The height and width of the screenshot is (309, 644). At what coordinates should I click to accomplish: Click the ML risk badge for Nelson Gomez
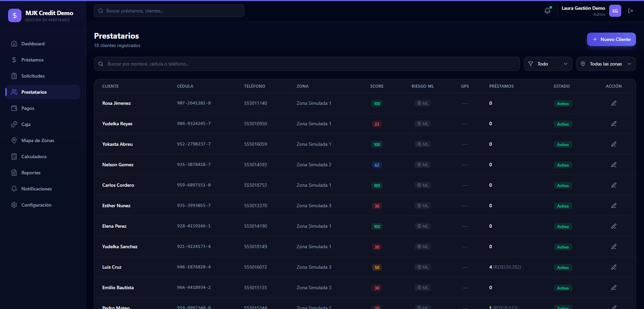coord(423,165)
